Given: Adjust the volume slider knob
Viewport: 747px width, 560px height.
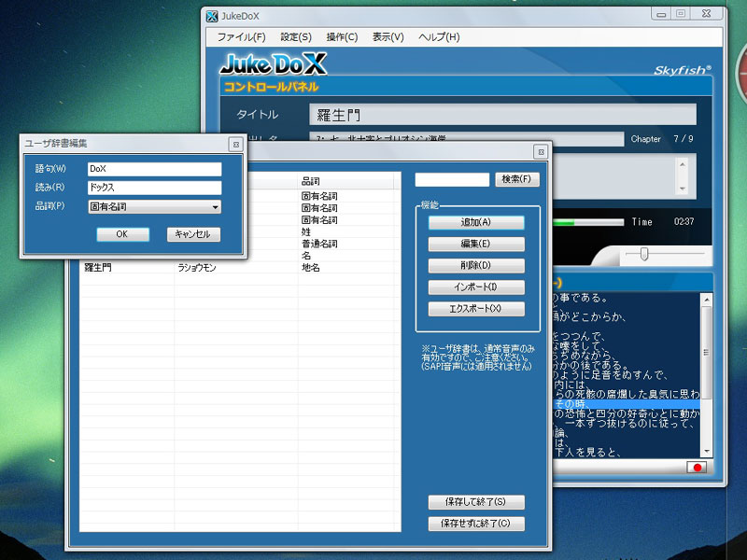Looking at the screenshot, I should coord(644,254).
